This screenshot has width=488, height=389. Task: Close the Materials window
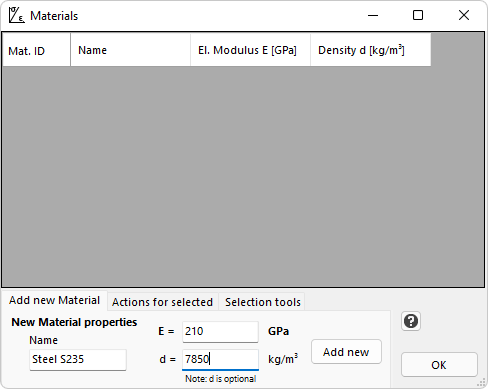point(464,15)
